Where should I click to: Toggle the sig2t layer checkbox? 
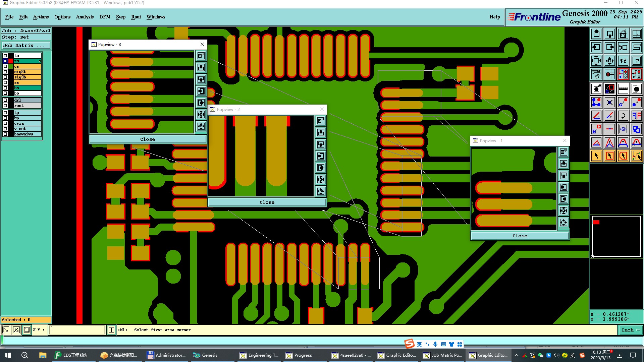[5, 72]
